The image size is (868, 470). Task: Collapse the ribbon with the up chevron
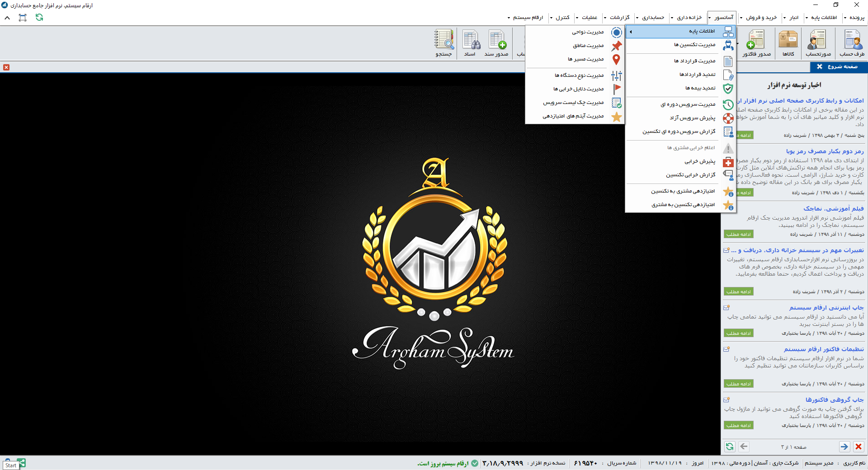point(7,18)
